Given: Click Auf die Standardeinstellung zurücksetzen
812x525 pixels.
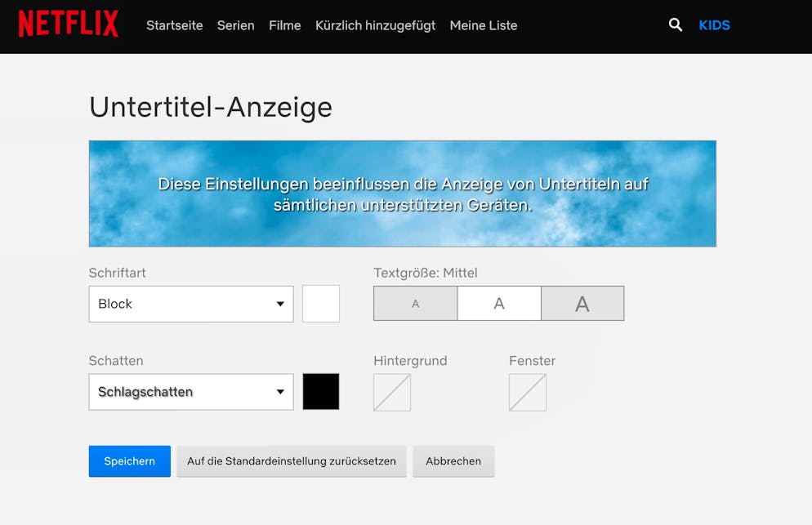Looking at the screenshot, I should [x=292, y=461].
